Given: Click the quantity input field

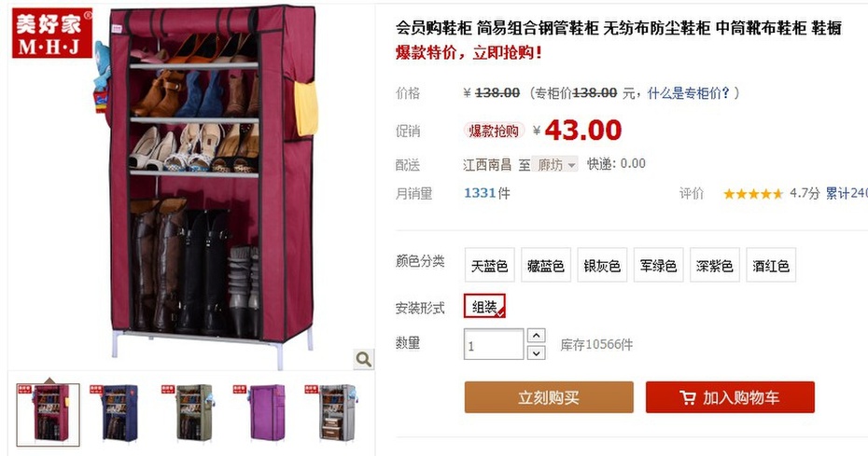Looking at the screenshot, I should (494, 344).
